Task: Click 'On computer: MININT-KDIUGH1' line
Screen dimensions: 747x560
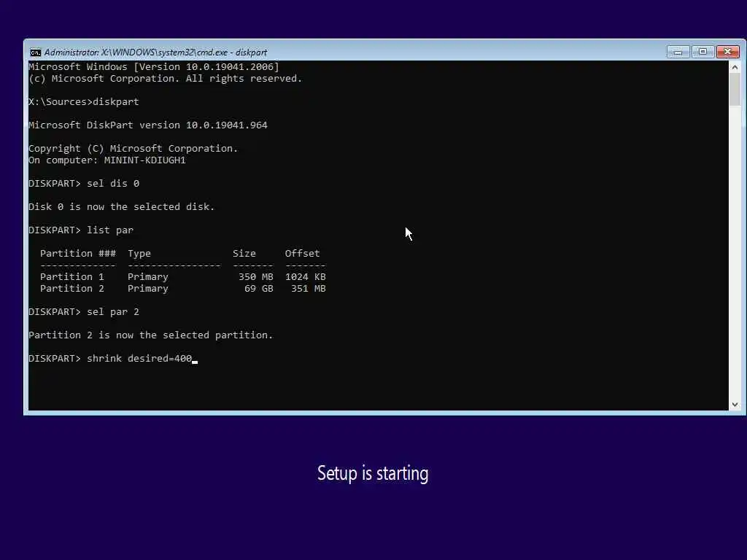Action: (107, 160)
